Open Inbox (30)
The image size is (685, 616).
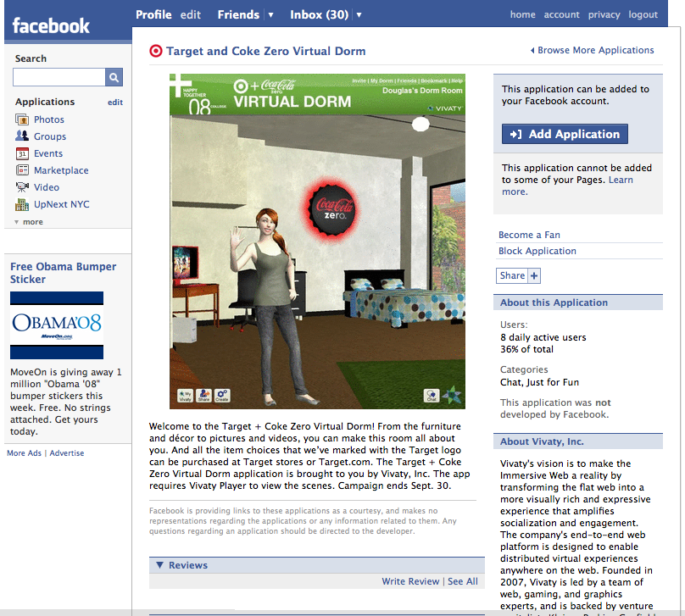(320, 15)
